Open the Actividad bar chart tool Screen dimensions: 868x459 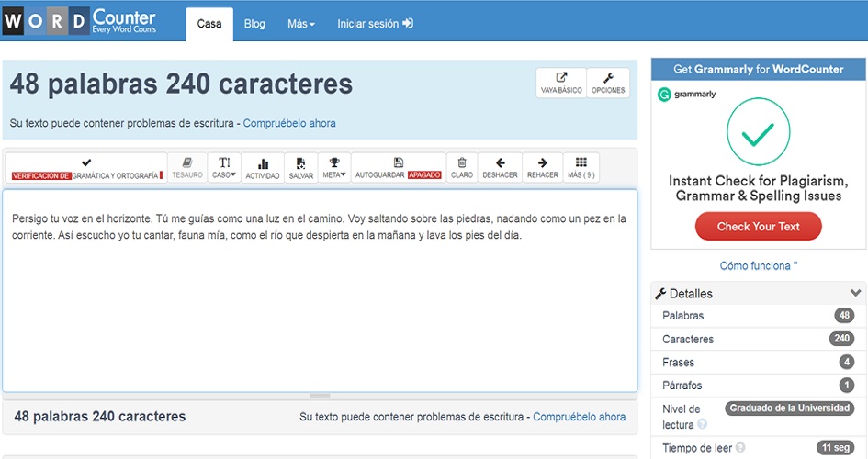pos(263,167)
